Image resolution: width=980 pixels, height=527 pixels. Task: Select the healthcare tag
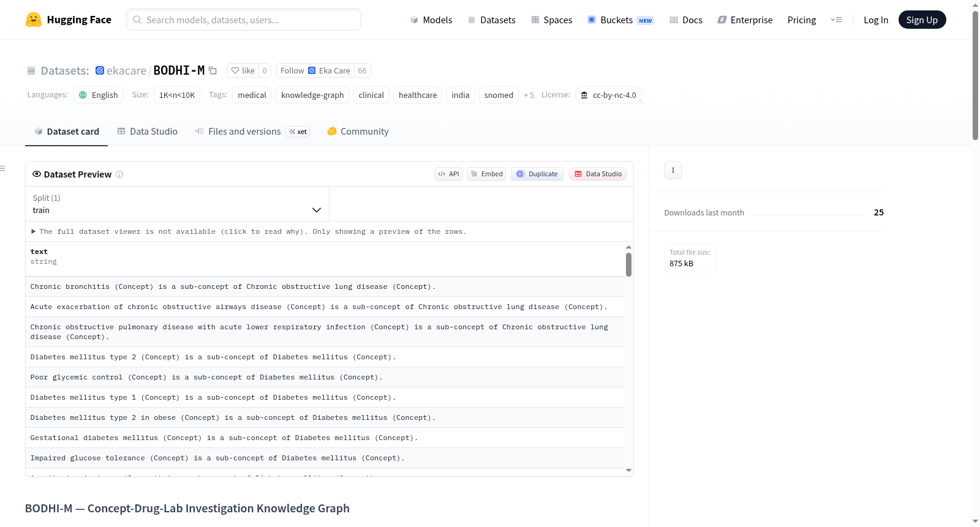418,95
